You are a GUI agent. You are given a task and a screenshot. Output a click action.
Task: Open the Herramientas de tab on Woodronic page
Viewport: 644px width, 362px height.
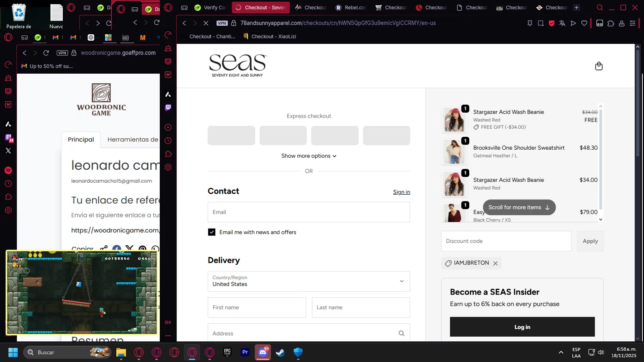click(133, 139)
